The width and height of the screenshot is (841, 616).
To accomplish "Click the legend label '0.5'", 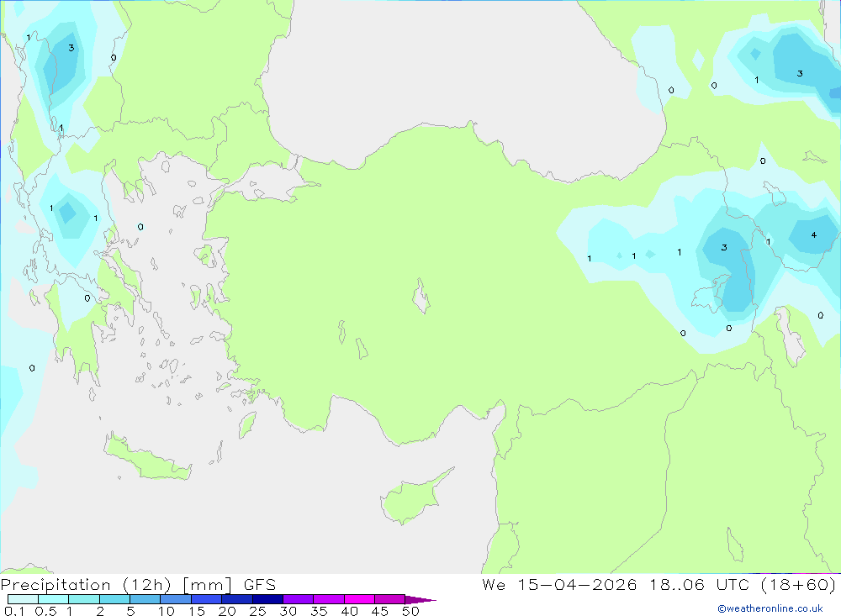I will 45,611.
